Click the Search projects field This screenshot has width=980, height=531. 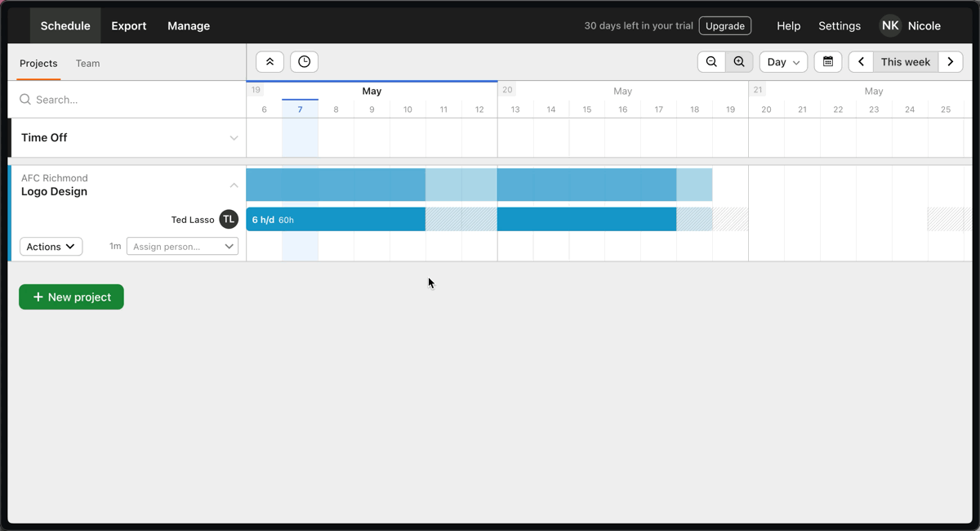(x=127, y=100)
